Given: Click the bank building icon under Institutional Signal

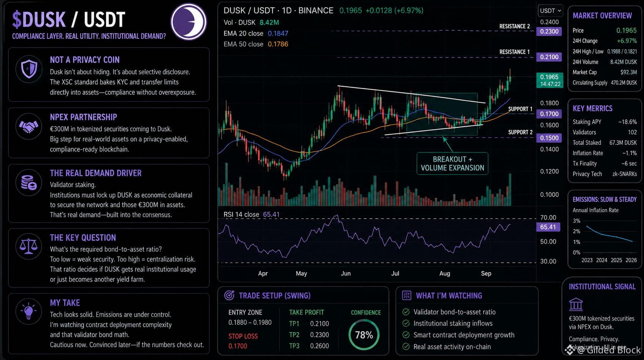Looking at the screenshot, I should [x=576, y=304].
